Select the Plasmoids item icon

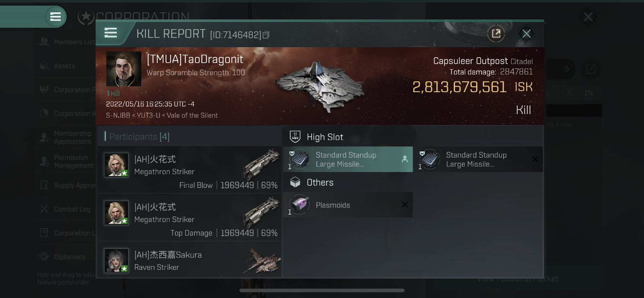(x=299, y=204)
